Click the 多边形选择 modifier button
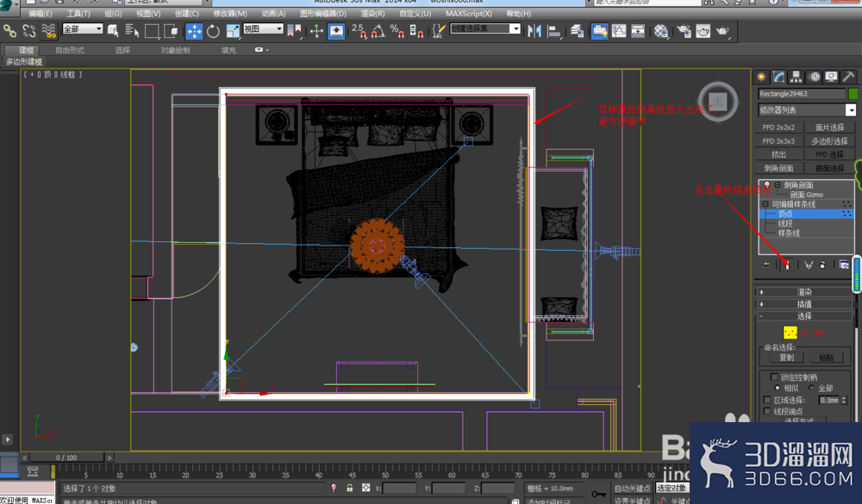The image size is (862, 504). (x=829, y=140)
